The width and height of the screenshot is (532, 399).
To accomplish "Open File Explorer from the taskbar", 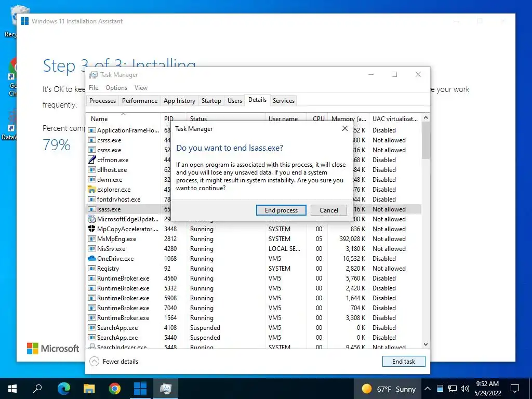I will 89,389.
